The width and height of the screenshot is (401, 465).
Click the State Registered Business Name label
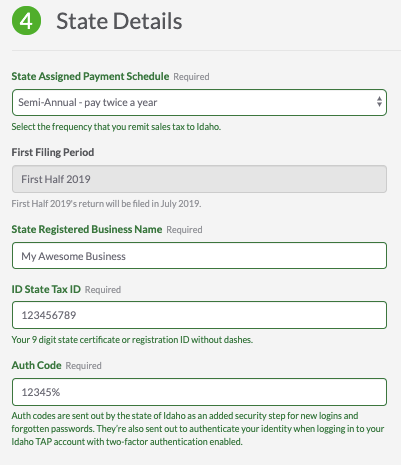[87, 229]
